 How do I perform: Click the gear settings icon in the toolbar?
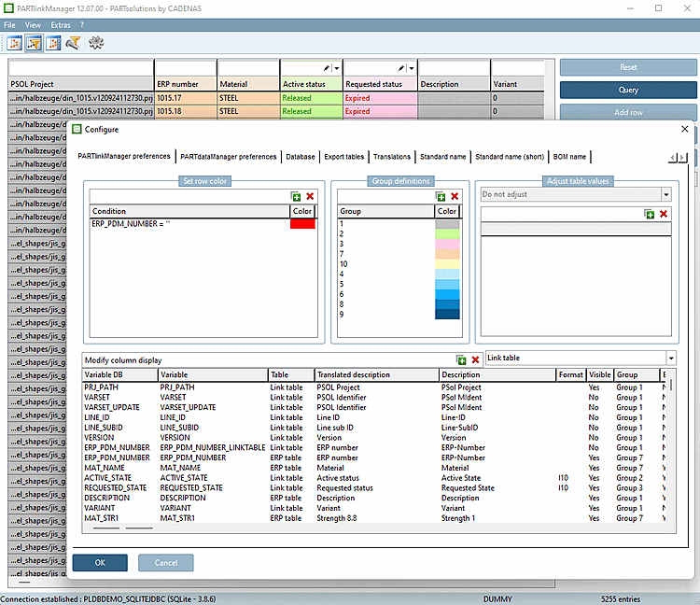tap(95, 43)
